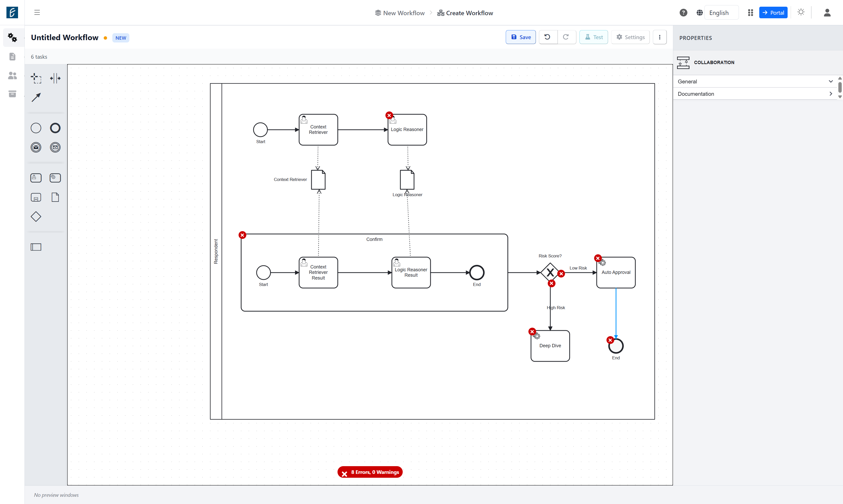Select the lasso selection tool

(x=36, y=78)
